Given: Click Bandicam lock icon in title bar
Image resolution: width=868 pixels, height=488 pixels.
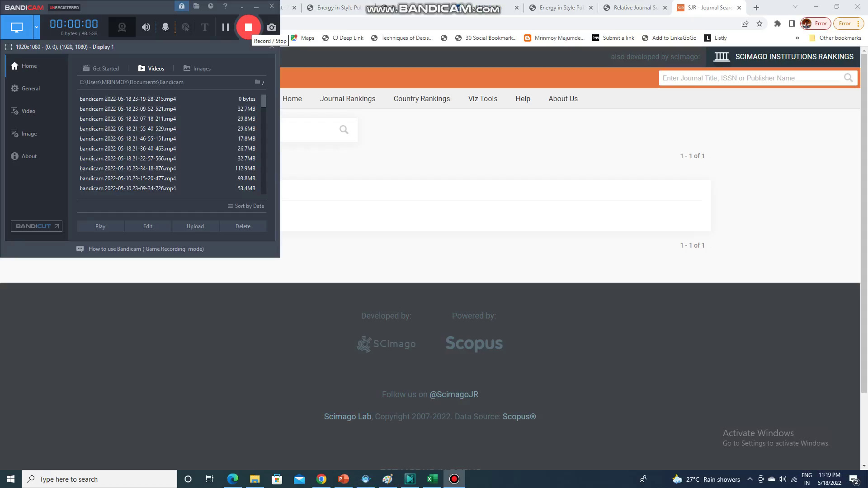Looking at the screenshot, I should (x=181, y=6).
